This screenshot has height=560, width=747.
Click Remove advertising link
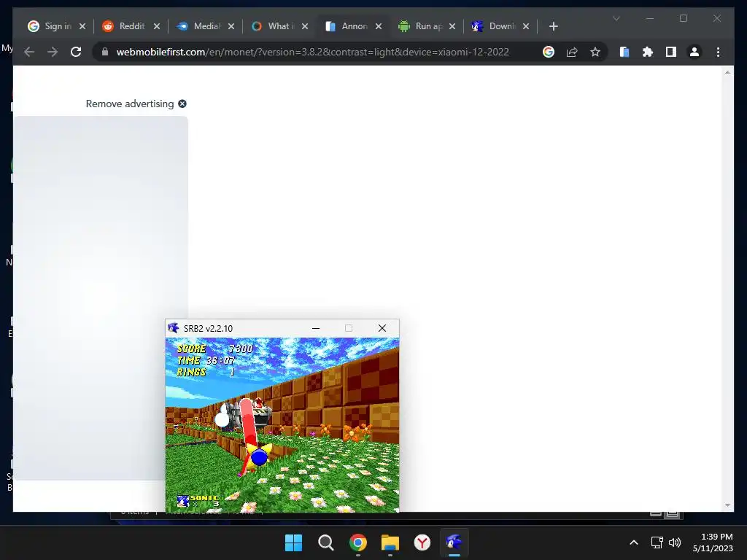(130, 104)
